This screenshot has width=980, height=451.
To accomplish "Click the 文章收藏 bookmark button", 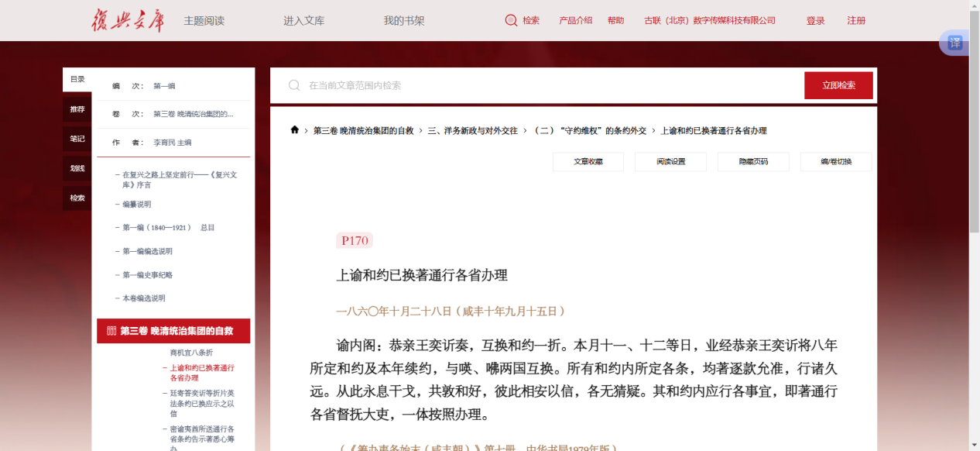I will point(588,162).
